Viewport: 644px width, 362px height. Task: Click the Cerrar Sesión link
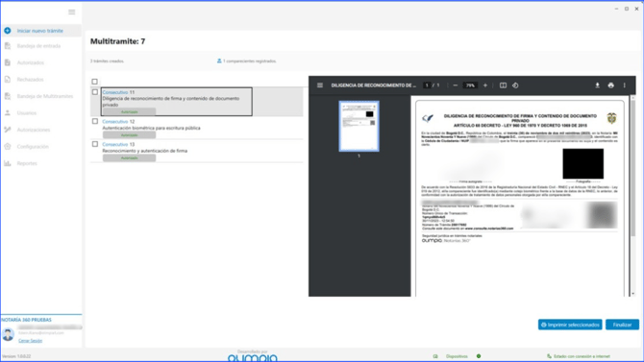point(31,341)
